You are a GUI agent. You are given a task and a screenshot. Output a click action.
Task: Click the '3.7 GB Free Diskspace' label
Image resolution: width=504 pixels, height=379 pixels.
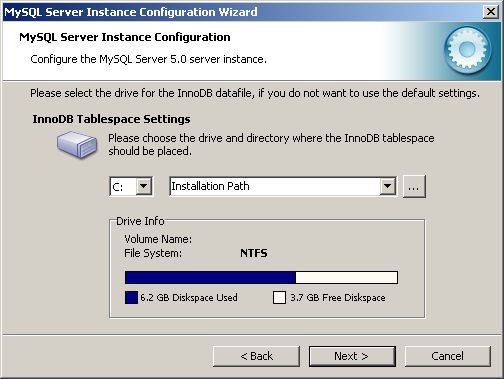[338, 297]
